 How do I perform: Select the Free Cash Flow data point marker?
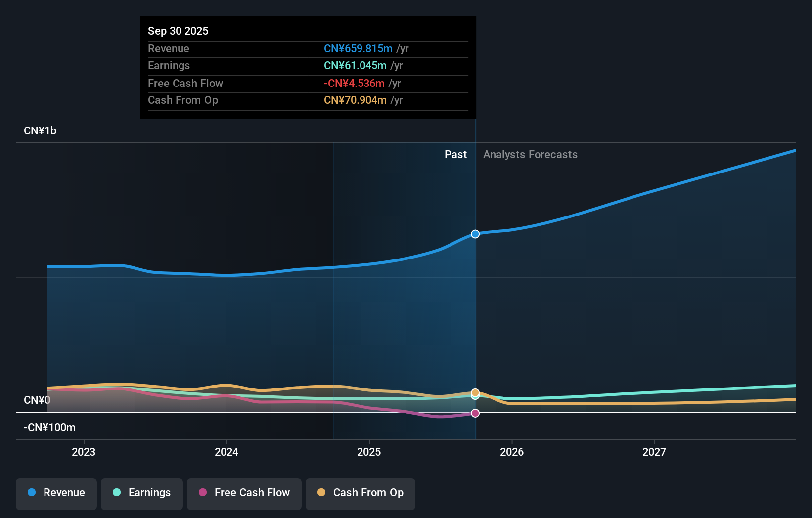tap(475, 413)
